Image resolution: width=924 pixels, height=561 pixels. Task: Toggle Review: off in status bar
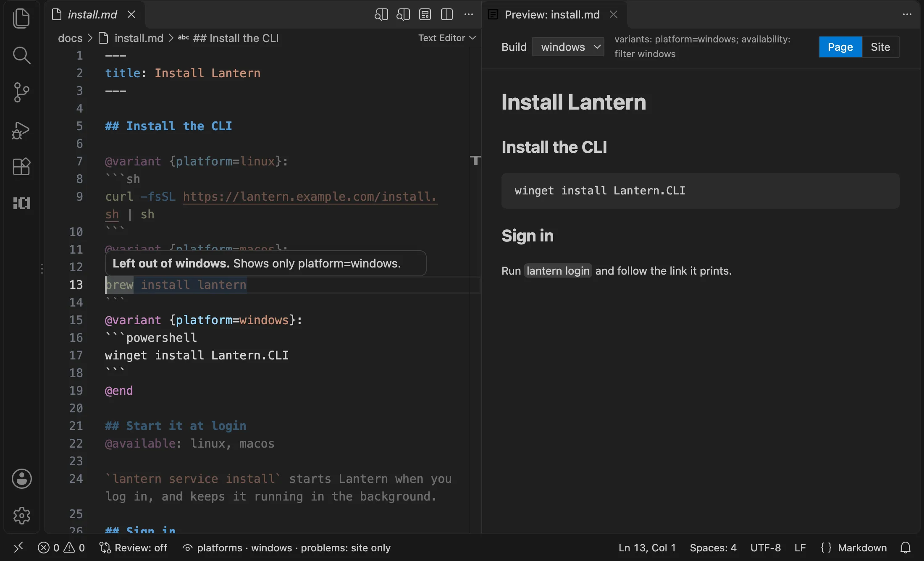(x=133, y=548)
